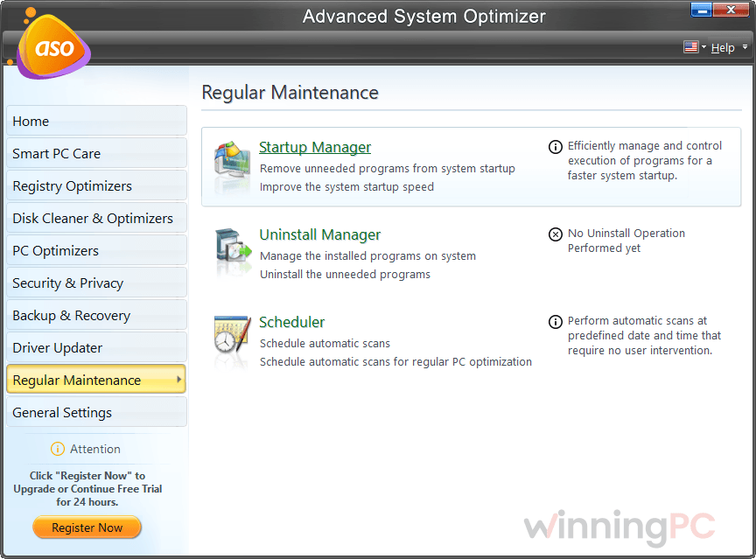The height and width of the screenshot is (559, 756).
Task: Click 'Schedule automatic scans for regular PC optimization'
Action: click(x=395, y=361)
